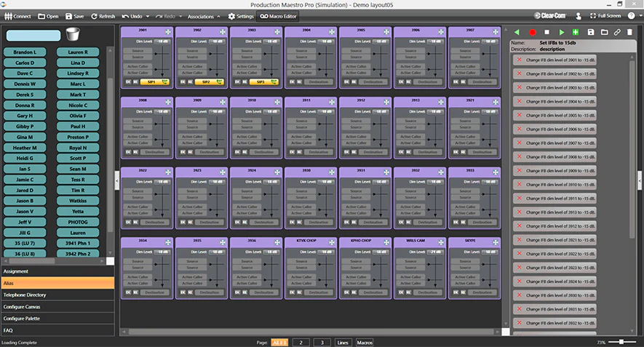Click the green add-step icon in macro toolbar
Viewport: 644px width, 347px height.
point(576,32)
